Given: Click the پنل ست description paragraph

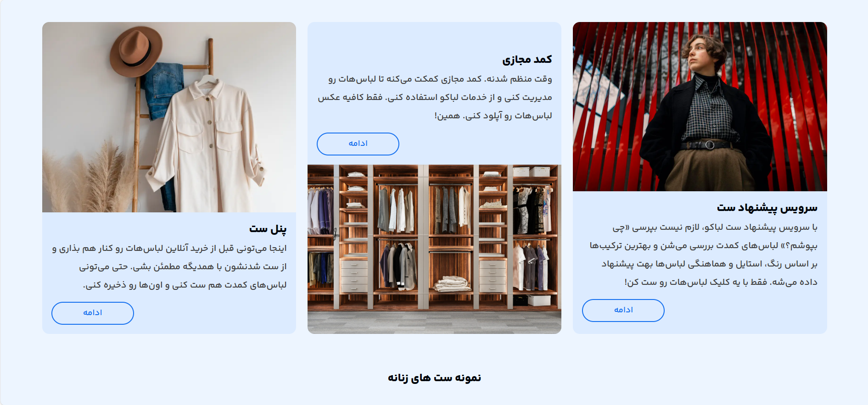Looking at the screenshot, I should [169, 266].
